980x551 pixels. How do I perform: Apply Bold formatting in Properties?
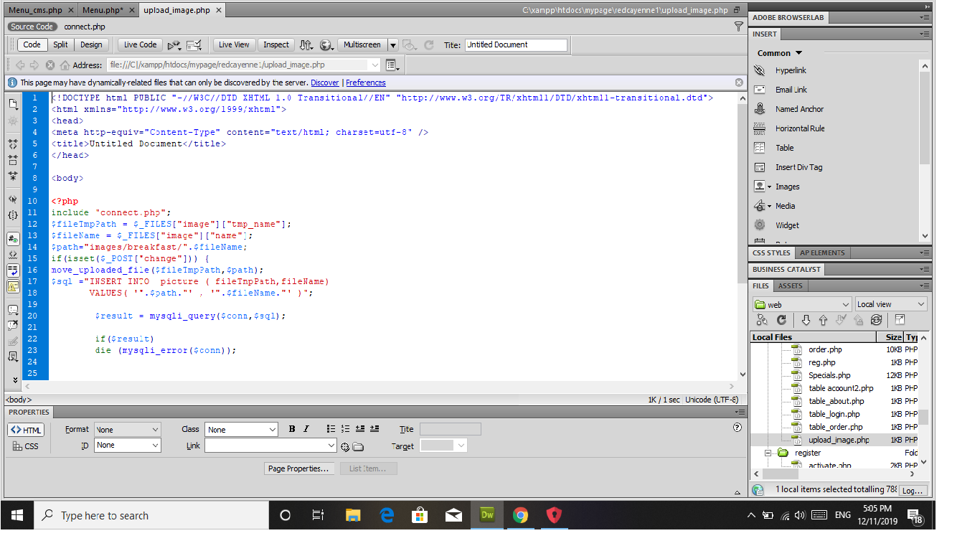(x=292, y=429)
